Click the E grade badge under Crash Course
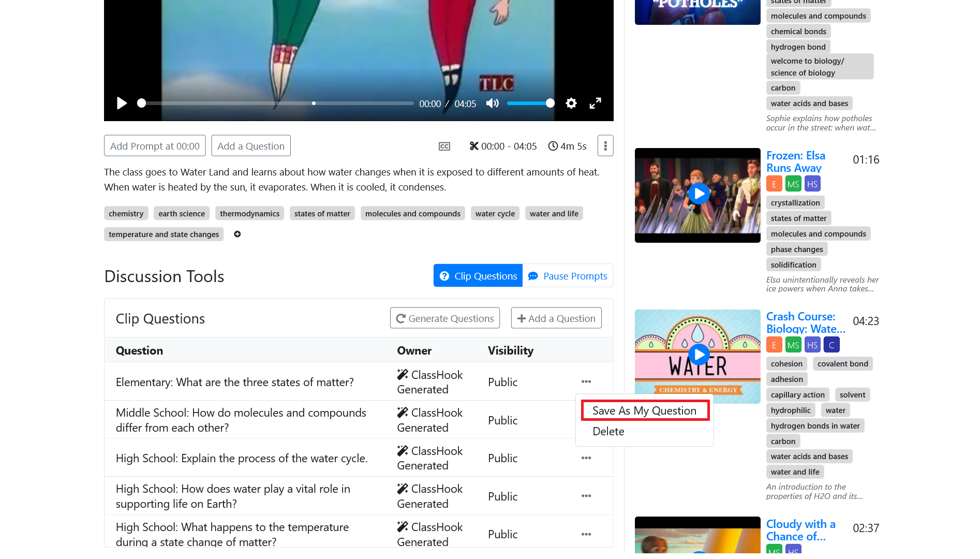Image resolution: width=980 pixels, height=559 pixels. [774, 345]
